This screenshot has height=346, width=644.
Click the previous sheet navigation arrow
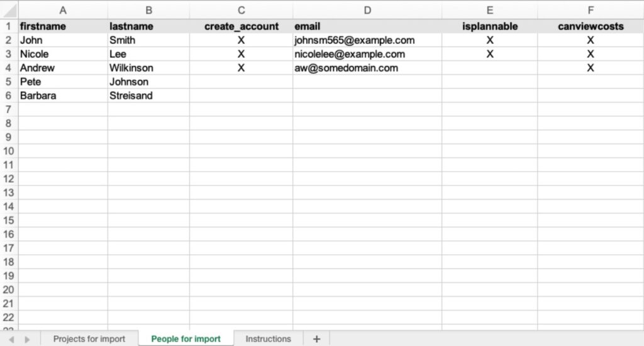point(11,339)
